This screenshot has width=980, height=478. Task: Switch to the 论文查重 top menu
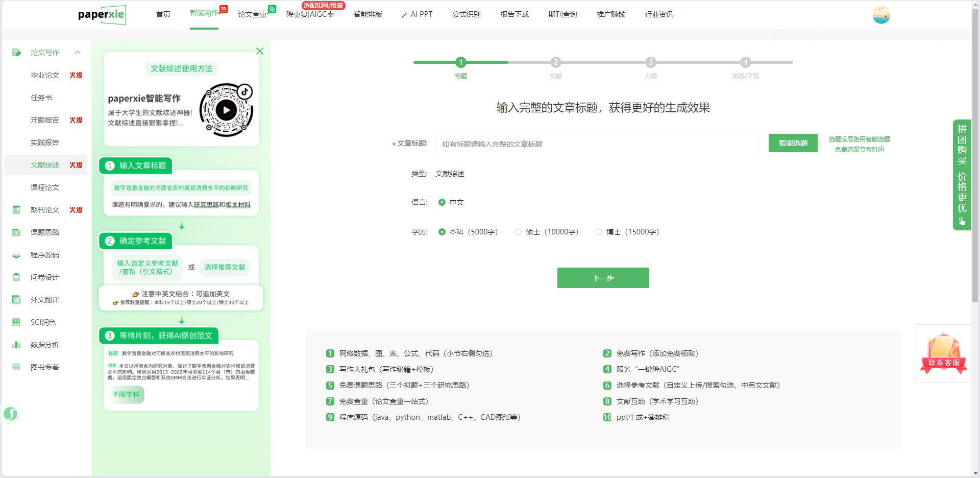coord(252,14)
